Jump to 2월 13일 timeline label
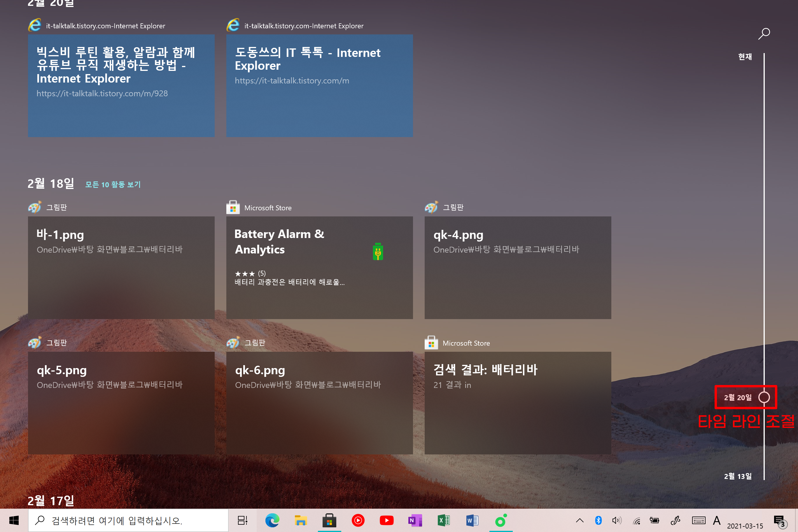Screen dimensions: 798x532 (738, 476)
